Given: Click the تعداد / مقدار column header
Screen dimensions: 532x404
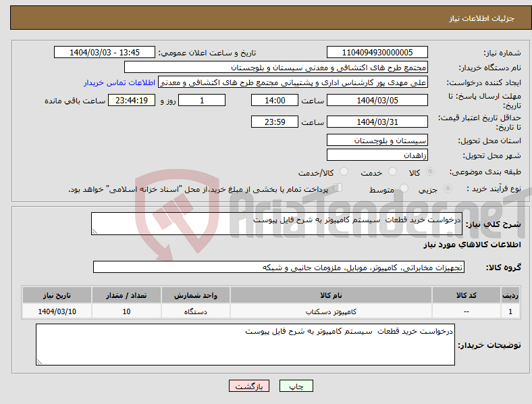Looking at the screenshot, I should click(x=126, y=295).
